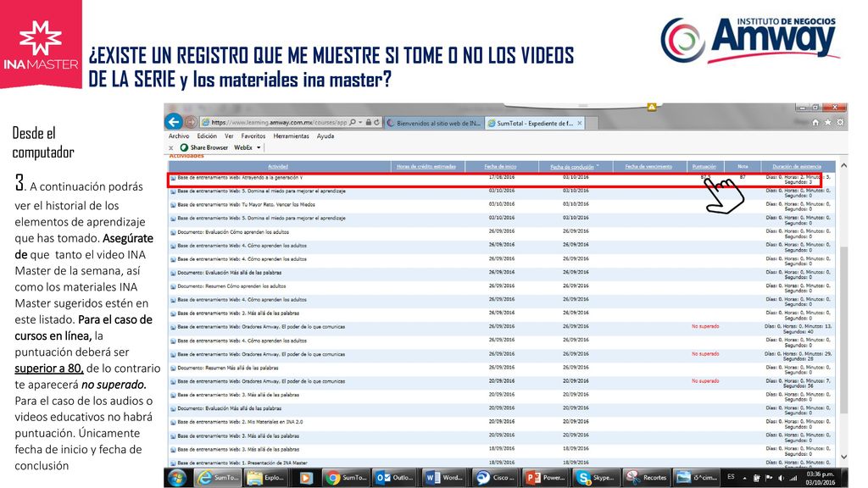Click the refresh icon in address bar
Viewport: 868px width, 488px height.
point(377,122)
